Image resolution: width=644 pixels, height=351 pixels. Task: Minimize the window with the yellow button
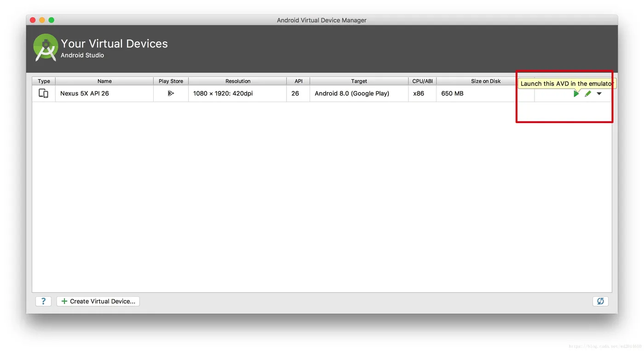tap(42, 20)
